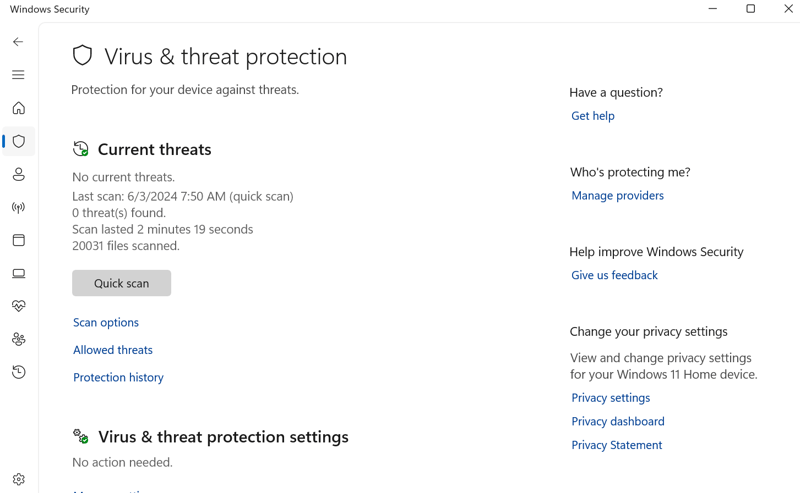The height and width of the screenshot is (493, 800).
Task: Open the hamburger navigation menu
Action: [x=18, y=75]
